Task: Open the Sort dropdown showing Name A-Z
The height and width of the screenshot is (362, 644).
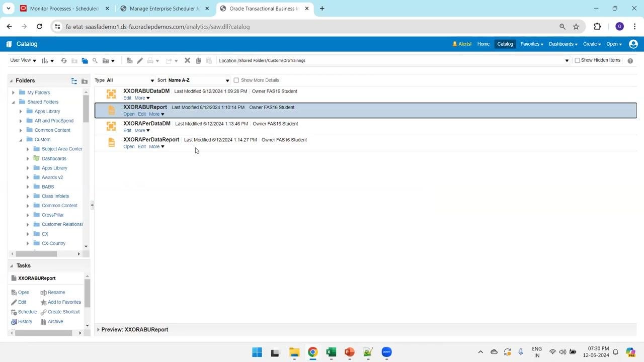Action: 199,80
